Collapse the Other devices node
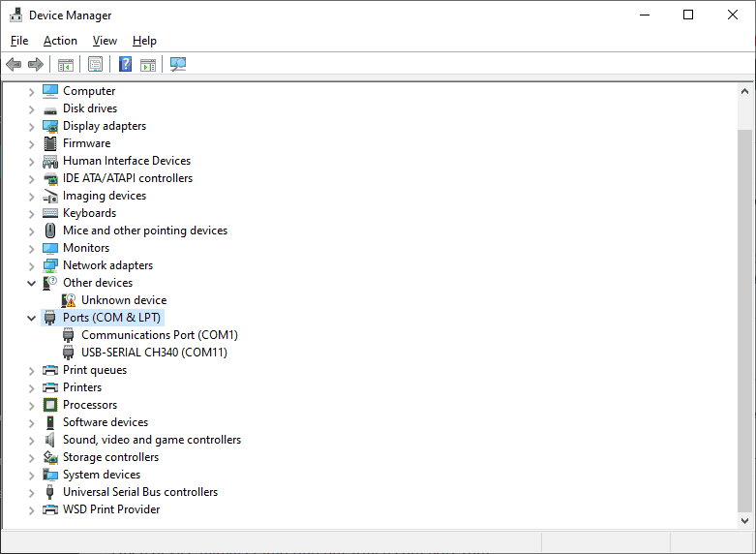This screenshot has height=554, width=756. click(x=31, y=283)
